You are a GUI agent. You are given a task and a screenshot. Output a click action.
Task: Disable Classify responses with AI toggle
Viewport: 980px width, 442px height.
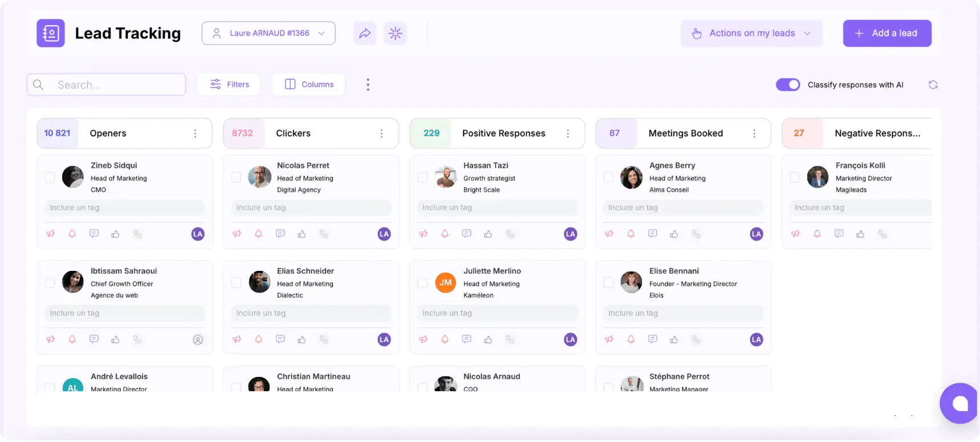click(x=788, y=84)
